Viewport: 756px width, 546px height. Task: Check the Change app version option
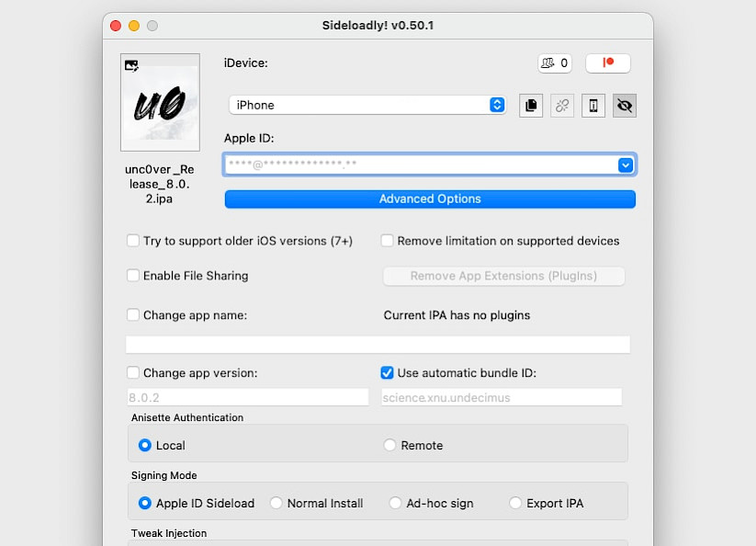[x=133, y=373]
